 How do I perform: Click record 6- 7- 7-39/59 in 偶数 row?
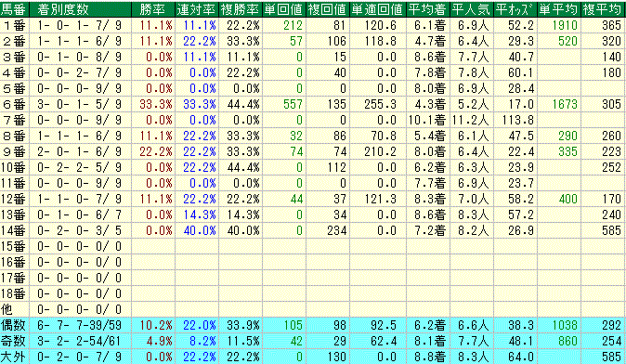click(79, 325)
